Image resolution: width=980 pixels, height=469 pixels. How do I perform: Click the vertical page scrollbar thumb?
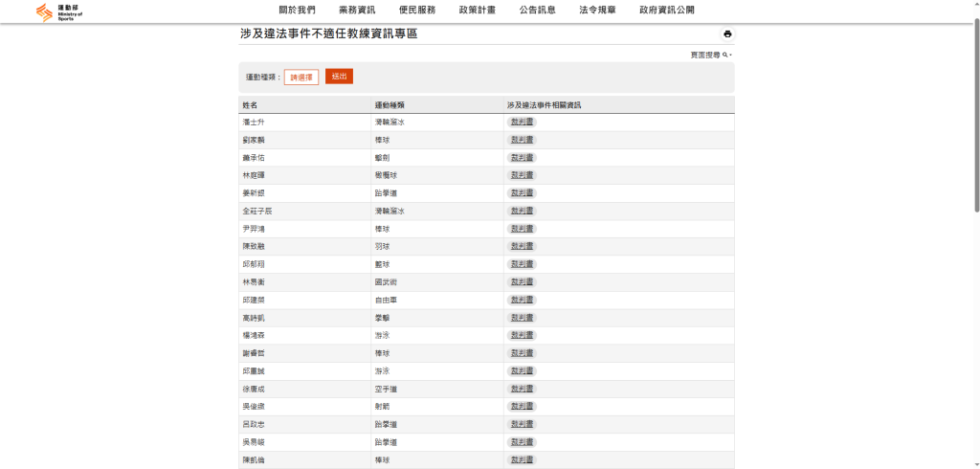(x=977, y=113)
